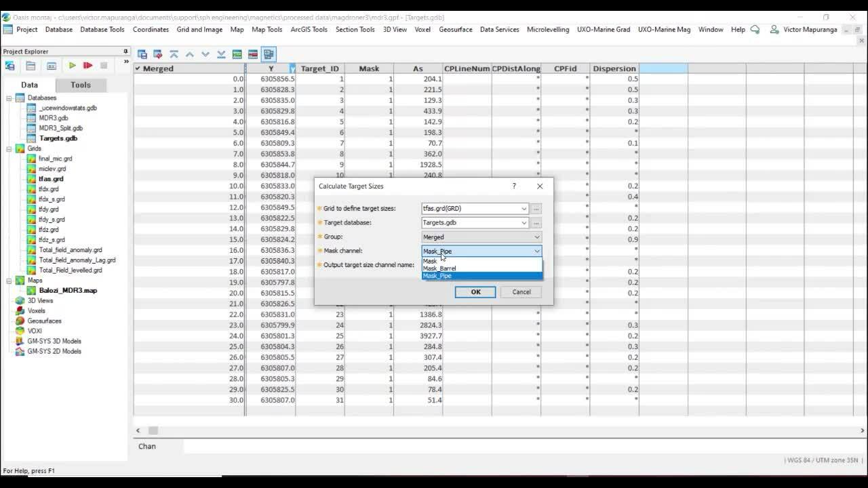The height and width of the screenshot is (488, 868).
Task: Click the next line down arrow icon
Action: pyautogui.click(x=205, y=54)
